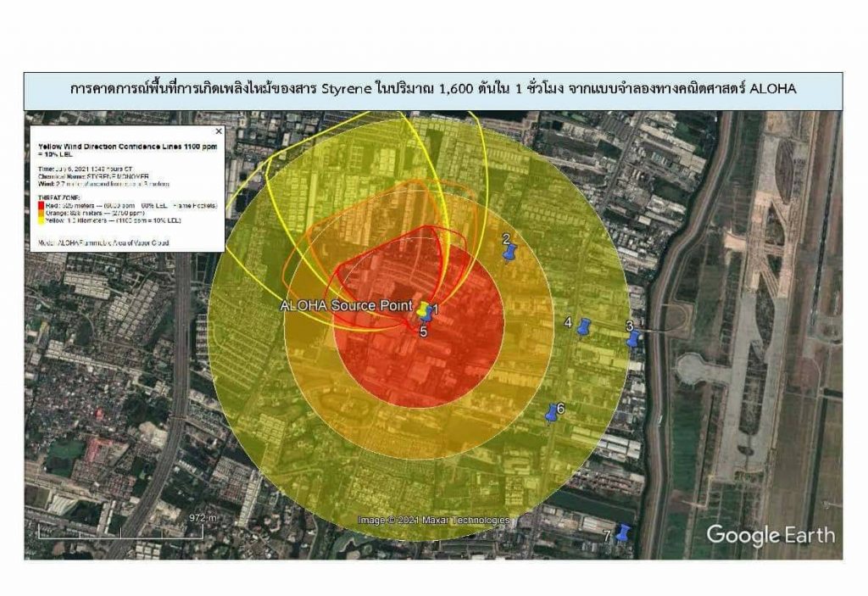Click the "Model: ALOHA Flammable Area" line

point(103,242)
